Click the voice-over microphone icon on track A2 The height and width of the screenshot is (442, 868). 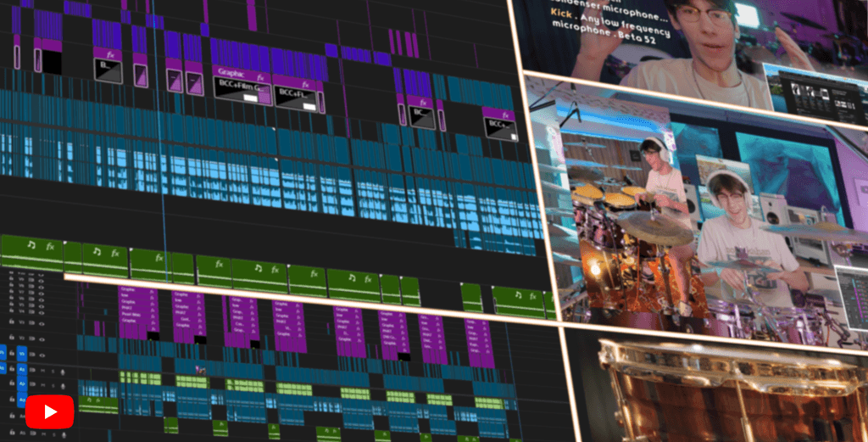click(63, 386)
